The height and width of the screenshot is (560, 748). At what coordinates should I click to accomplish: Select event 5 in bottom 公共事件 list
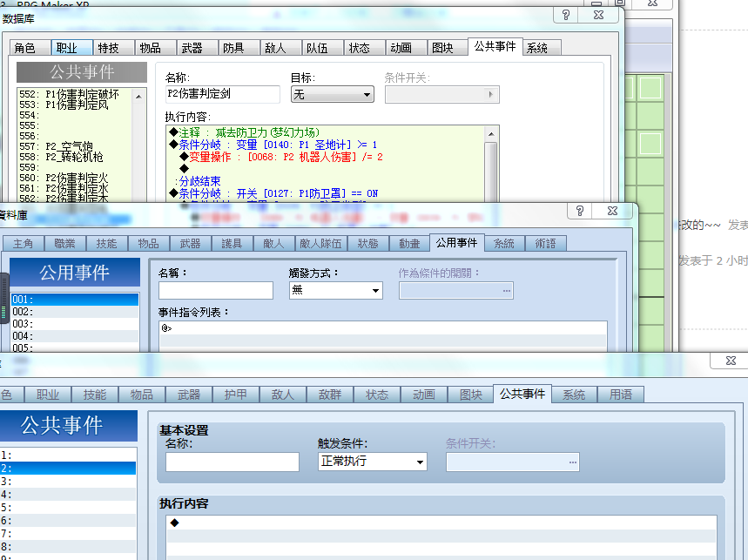(68, 508)
